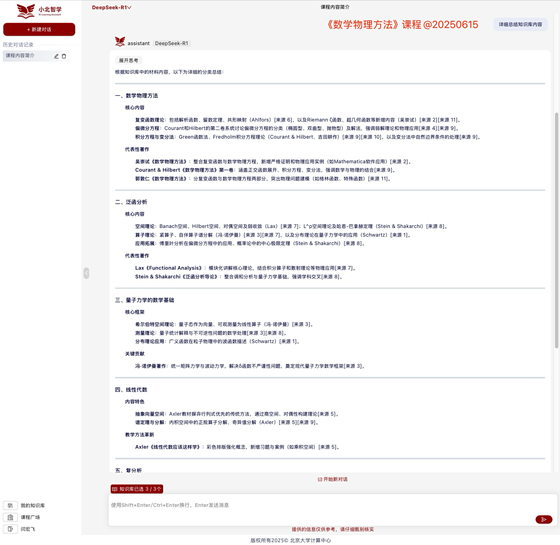The height and width of the screenshot is (545, 560).
Task: Click the 我的知识库 text label
Action: (32, 505)
